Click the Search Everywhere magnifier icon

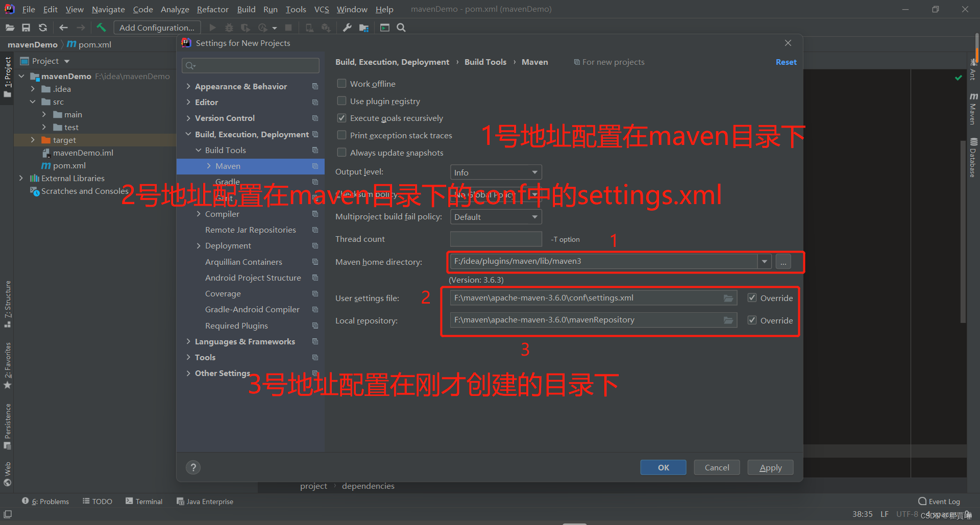pyautogui.click(x=401, y=28)
